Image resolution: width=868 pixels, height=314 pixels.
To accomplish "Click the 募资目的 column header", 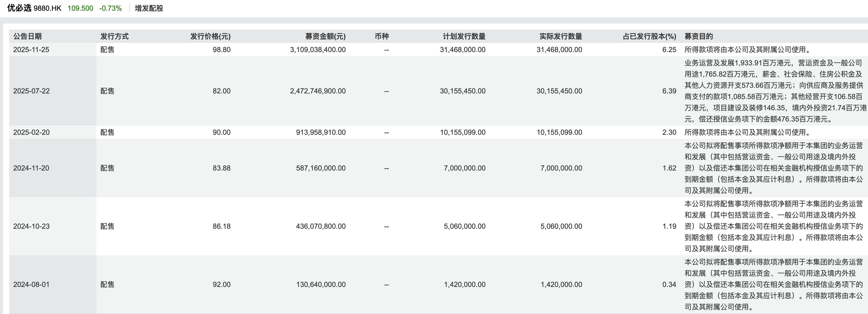I will click(698, 37).
